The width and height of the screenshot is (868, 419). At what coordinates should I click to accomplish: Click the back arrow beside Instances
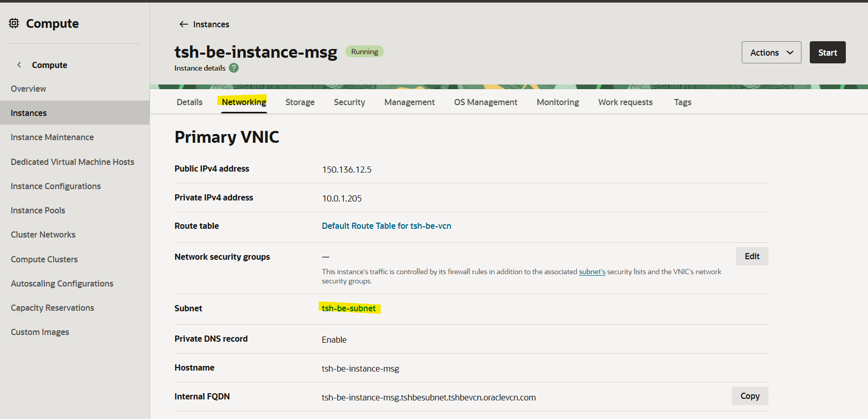pos(183,24)
